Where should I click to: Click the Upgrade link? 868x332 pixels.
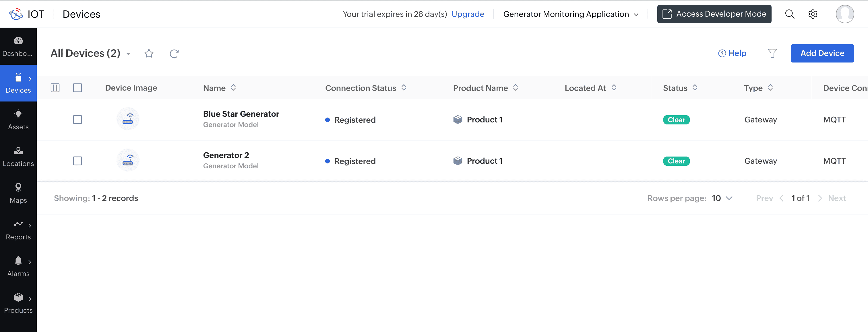click(x=467, y=14)
